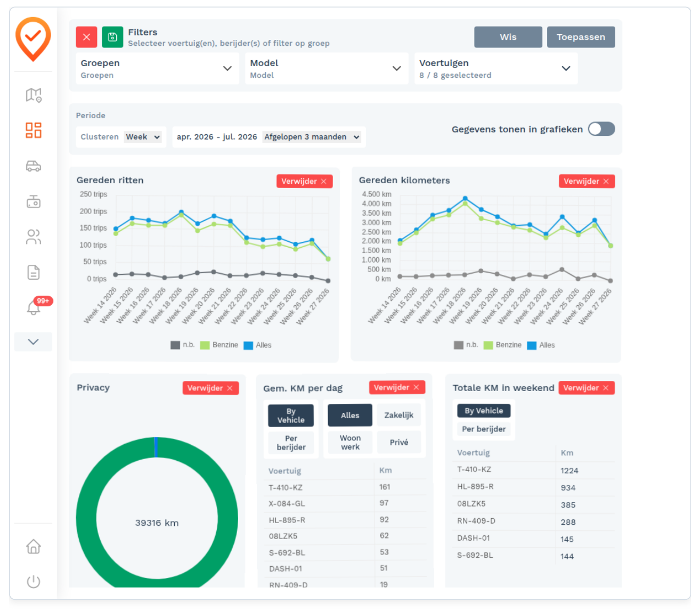Open the map view sidebar icon
The width and height of the screenshot is (700, 611).
[34, 95]
